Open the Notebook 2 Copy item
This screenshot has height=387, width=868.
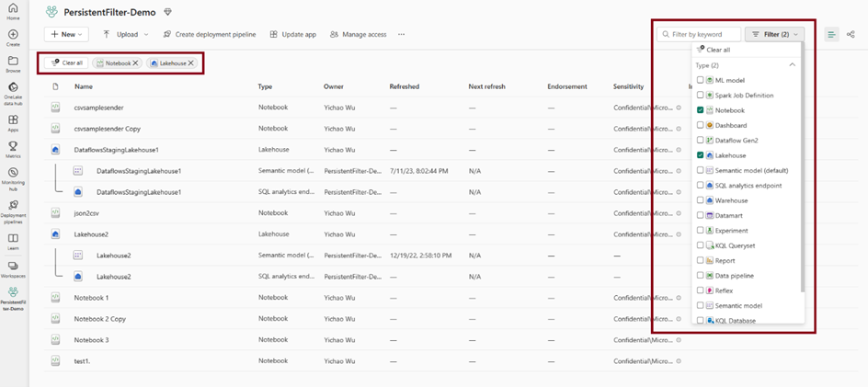coord(100,319)
